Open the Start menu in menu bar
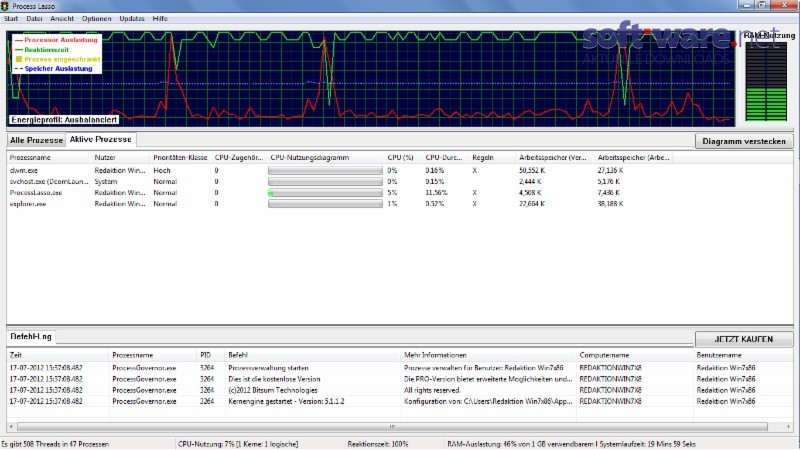This screenshot has width=800, height=450. coord(11,18)
